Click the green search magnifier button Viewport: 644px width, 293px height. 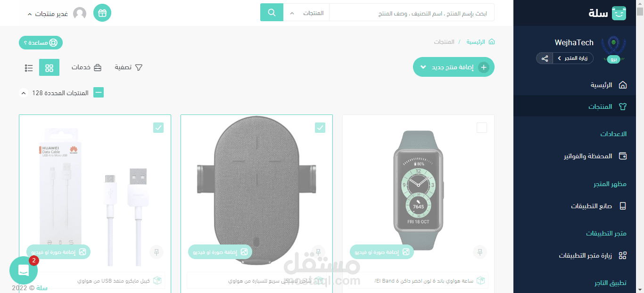[272, 12]
